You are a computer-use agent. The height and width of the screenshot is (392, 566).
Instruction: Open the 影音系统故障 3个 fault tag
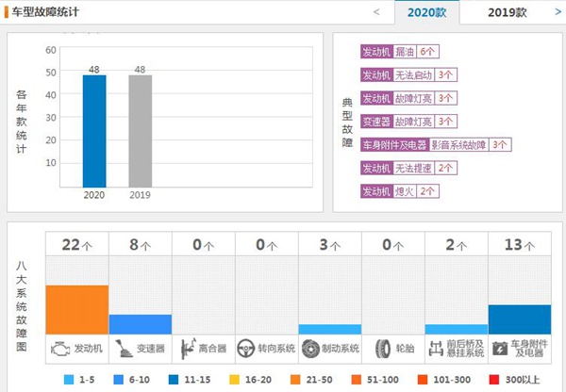coord(436,145)
